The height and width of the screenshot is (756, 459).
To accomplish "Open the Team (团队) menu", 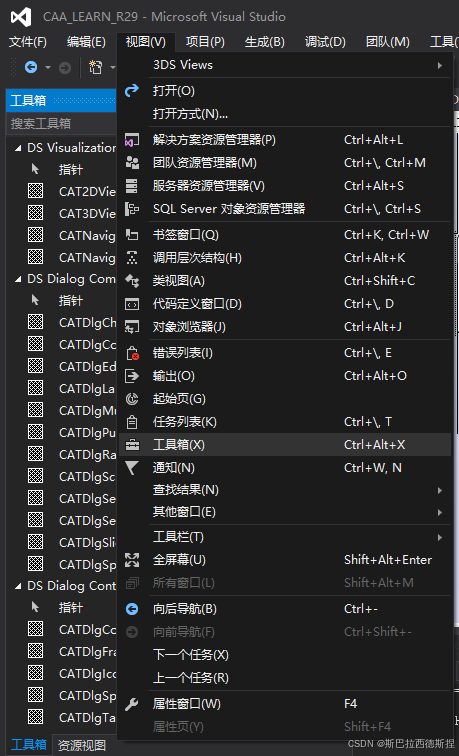I will pos(388,42).
